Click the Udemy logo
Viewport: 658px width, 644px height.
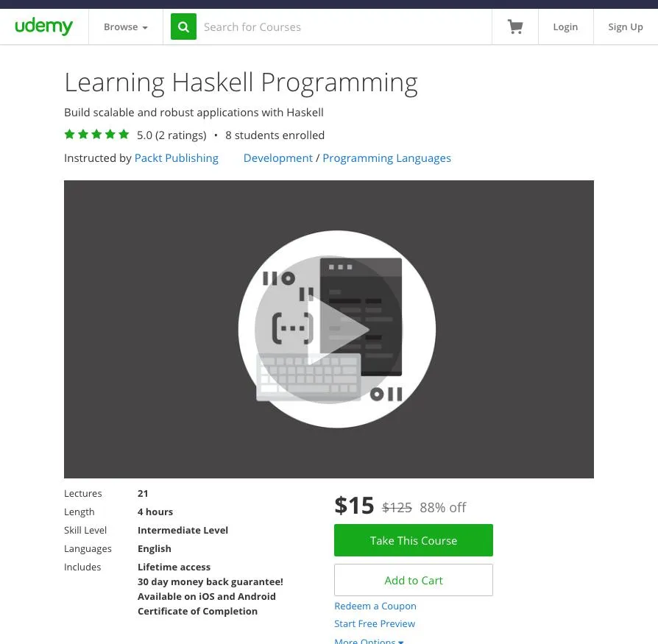[x=44, y=26]
